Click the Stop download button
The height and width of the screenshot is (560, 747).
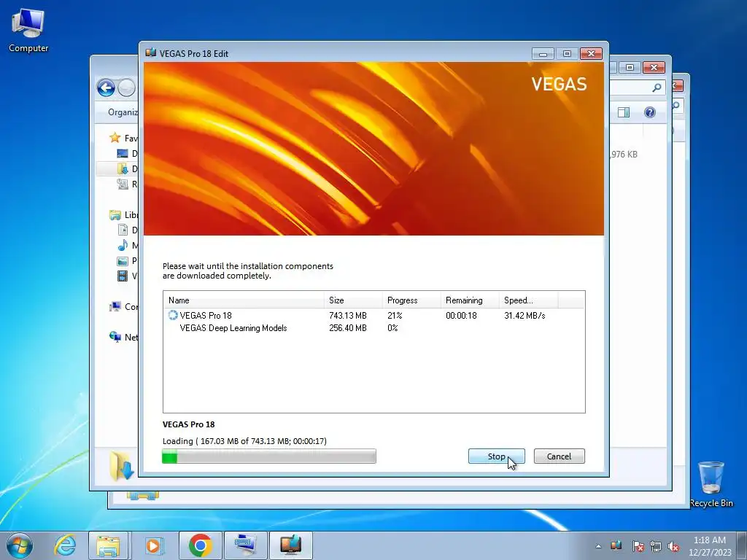pos(496,456)
